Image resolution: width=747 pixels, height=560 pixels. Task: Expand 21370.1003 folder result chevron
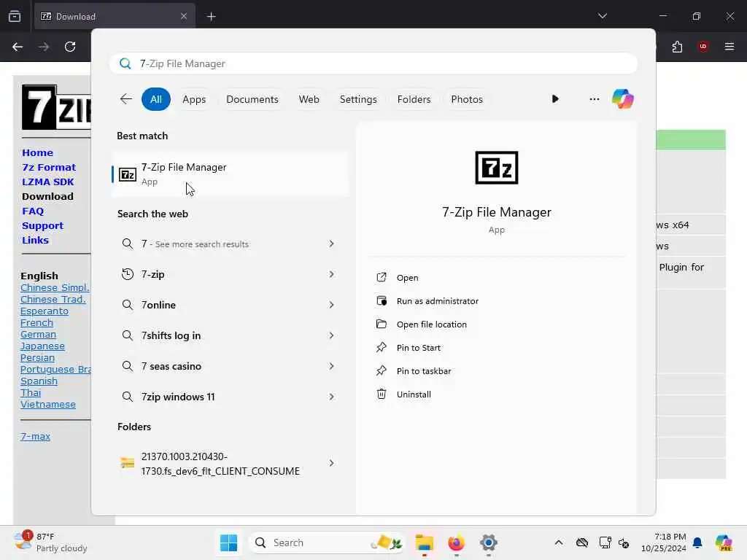point(332,463)
